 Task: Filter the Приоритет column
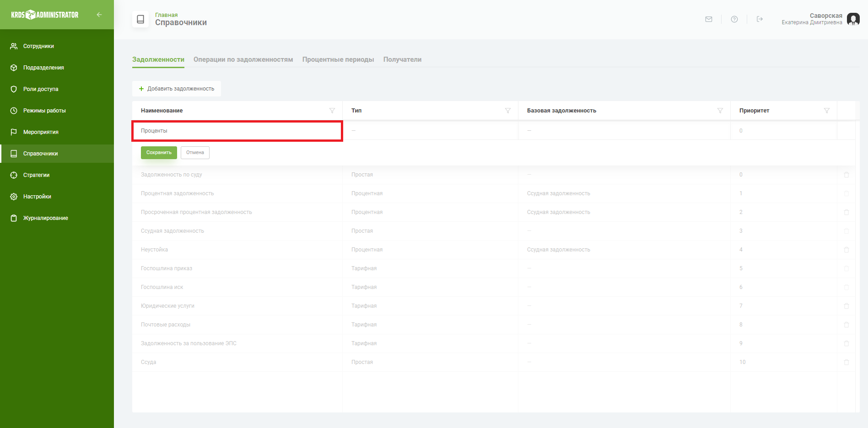coord(826,111)
